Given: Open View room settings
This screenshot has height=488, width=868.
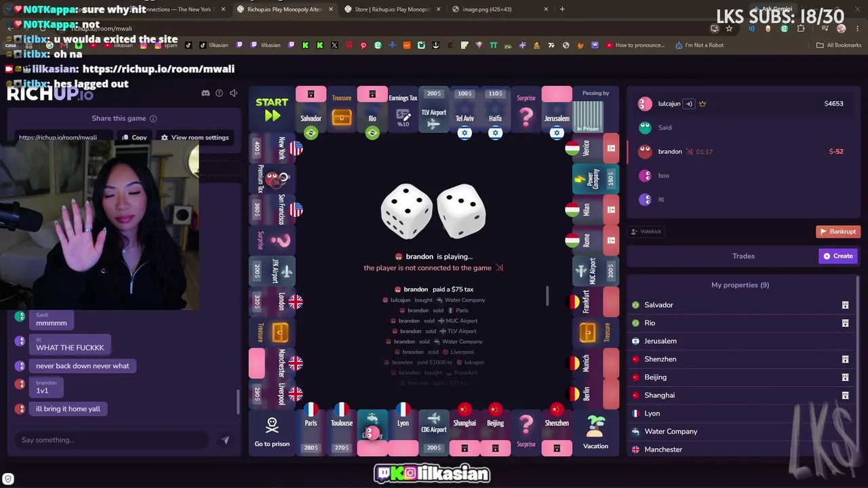Looking at the screenshot, I should (195, 138).
